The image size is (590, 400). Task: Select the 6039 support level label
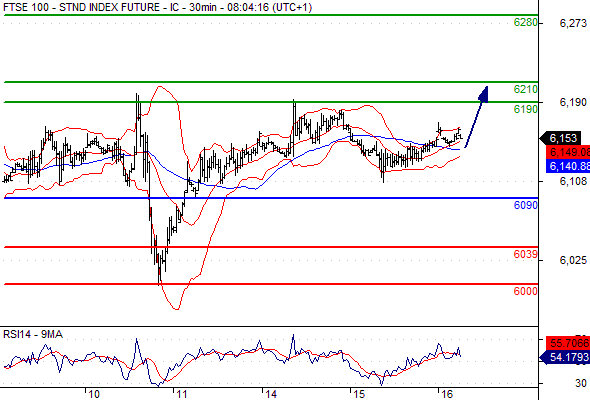[x=526, y=254]
